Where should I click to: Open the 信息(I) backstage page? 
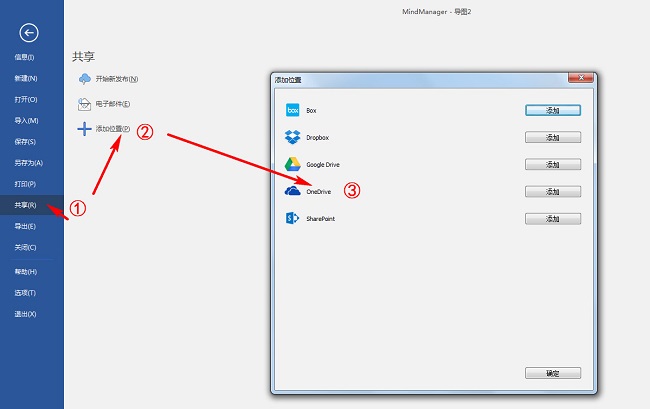coord(24,57)
